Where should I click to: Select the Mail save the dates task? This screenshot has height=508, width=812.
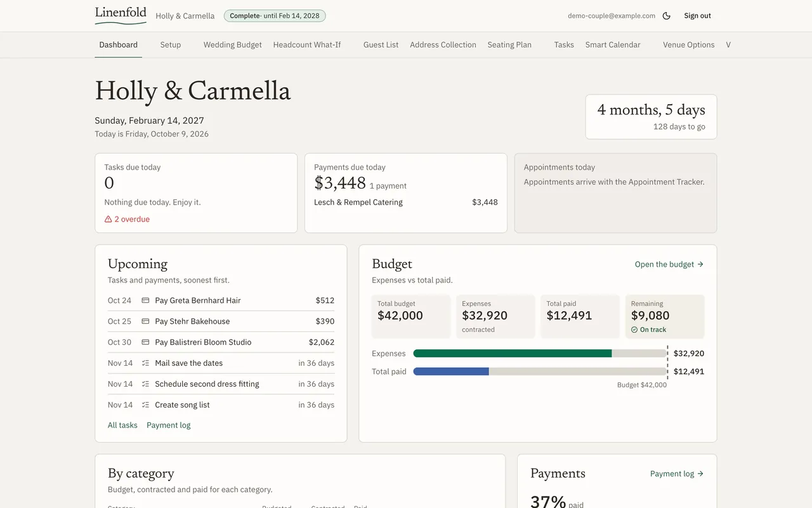pyautogui.click(x=221, y=363)
